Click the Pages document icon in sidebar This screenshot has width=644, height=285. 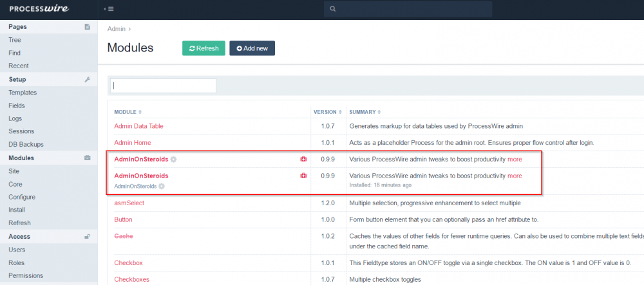(x=87, y=27)
